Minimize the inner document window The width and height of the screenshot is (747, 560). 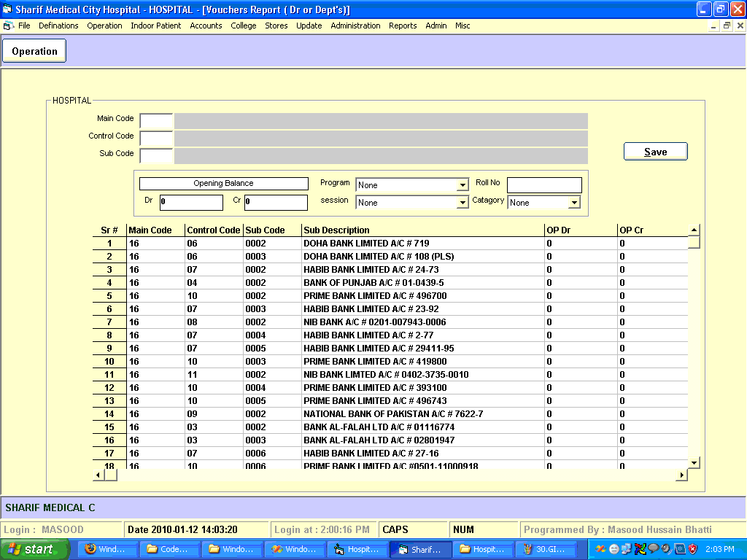(x=713, y=26)
